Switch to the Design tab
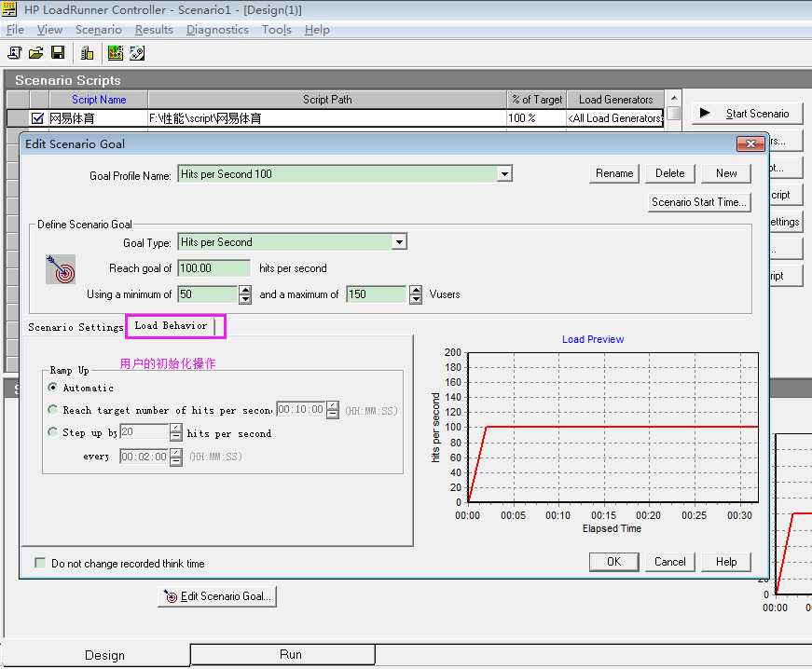Image resolution: width=812 pixels, height=669 pixels. pyautogui.click(x=104, y=656)
